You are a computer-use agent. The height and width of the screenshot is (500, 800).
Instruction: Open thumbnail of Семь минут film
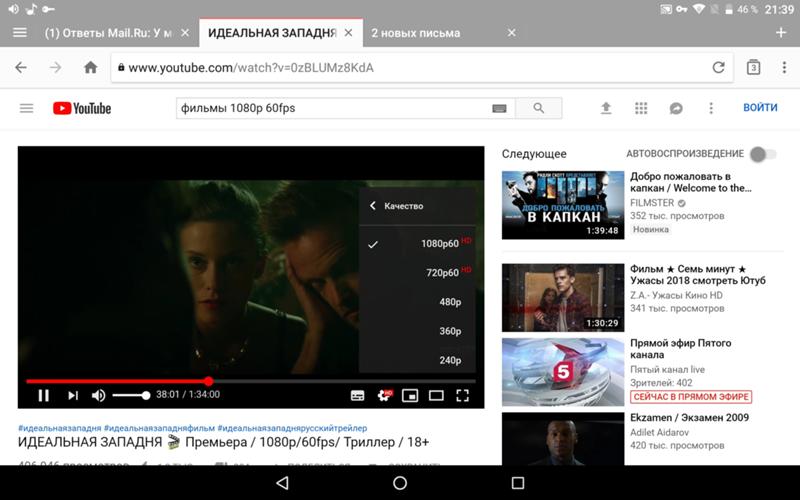click(563, 297)
